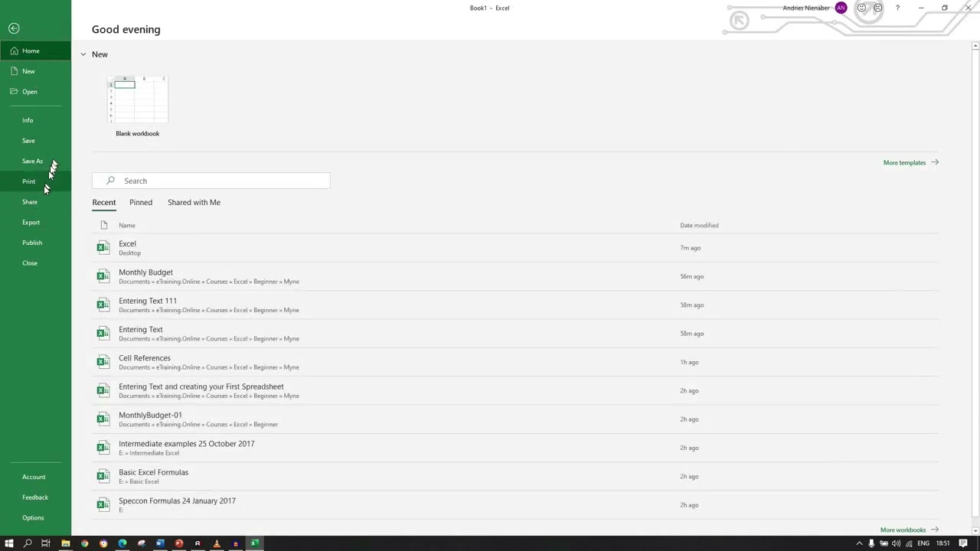Click the Excel file icon for Basic Excel Formulas
The height and width of the screenshot is (551, 980).
tap(103, 476)
